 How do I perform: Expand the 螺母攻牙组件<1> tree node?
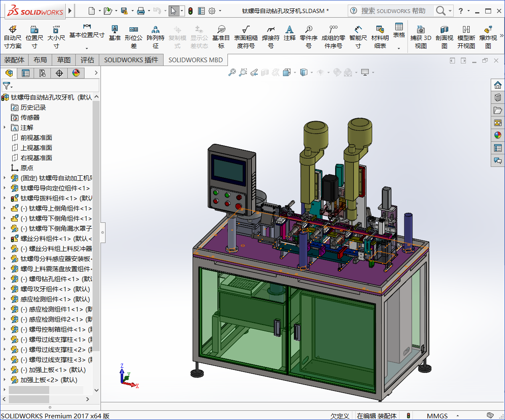5,289
